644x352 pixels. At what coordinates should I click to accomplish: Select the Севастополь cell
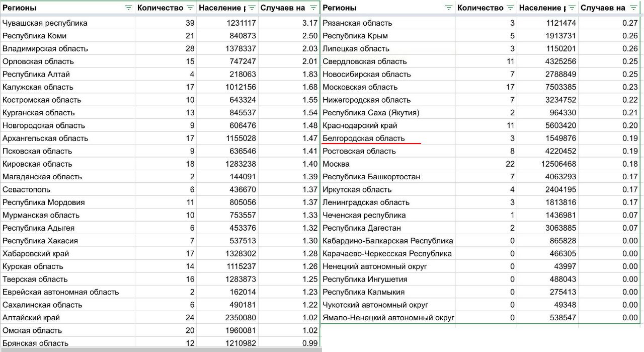click(67, 189)
